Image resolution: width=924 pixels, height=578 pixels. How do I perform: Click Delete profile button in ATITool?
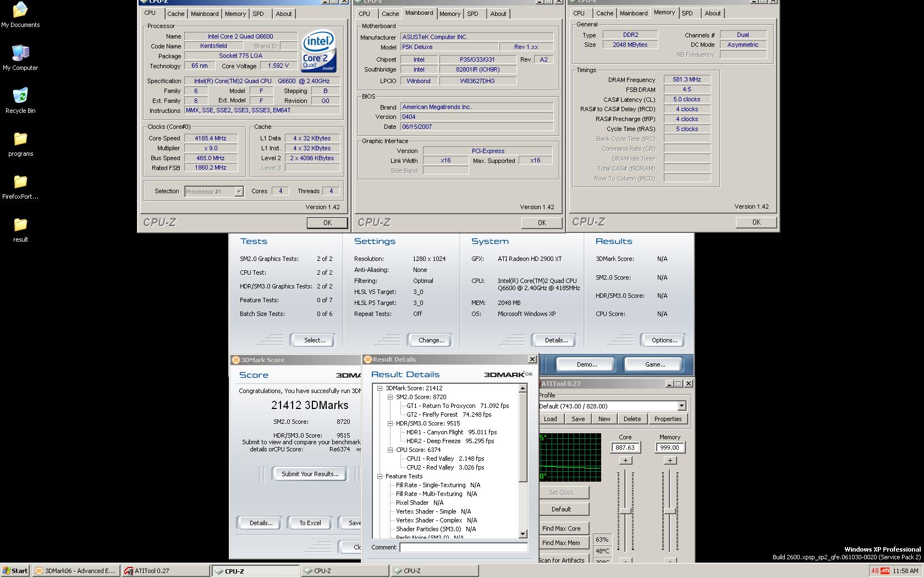pyautogui.click(x=632, y=419)
